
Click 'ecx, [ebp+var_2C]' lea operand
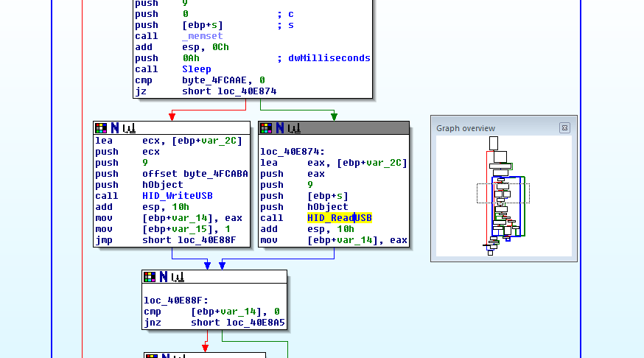192,141
